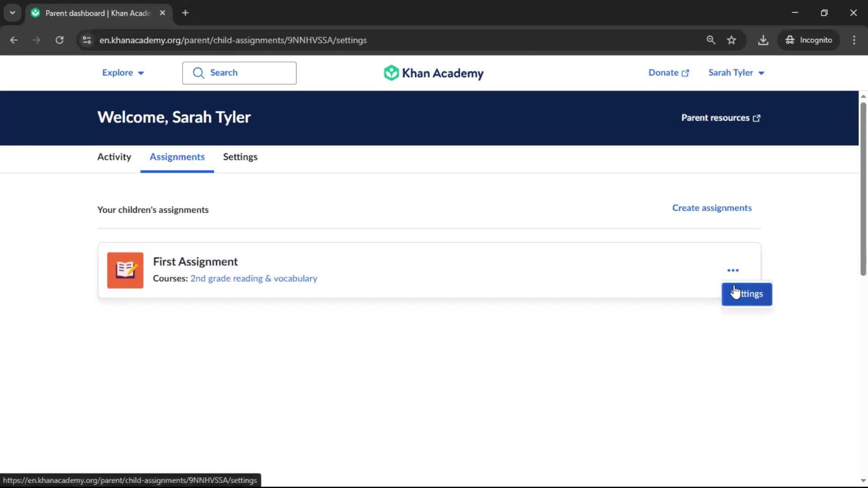The image size is (868, 488).
Task: Click the First Assignment title
Action: [x=195, y=262]
